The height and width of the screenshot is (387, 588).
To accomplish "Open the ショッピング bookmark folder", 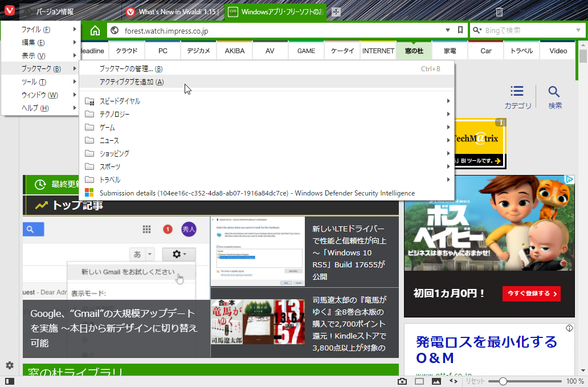I will pyautogui.click(x=267, y=153).
